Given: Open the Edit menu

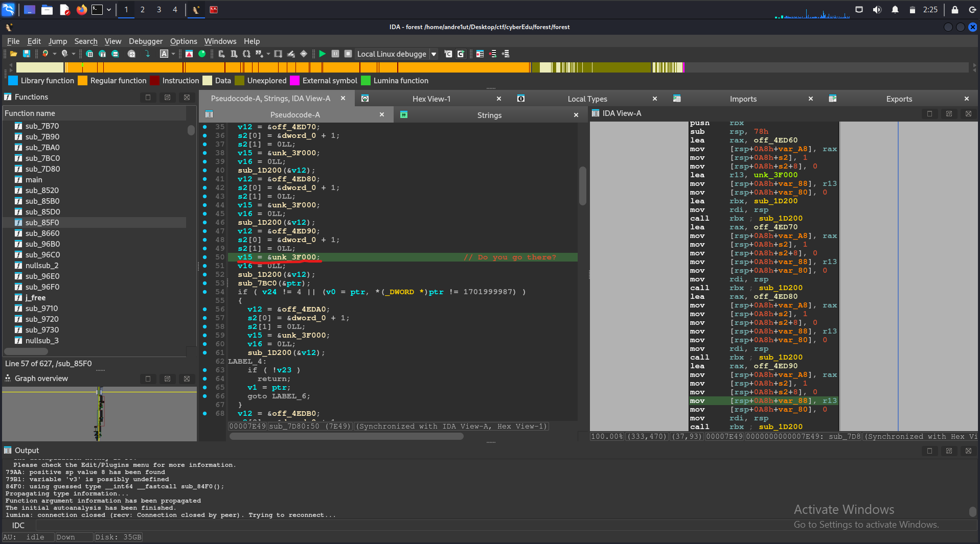Looking at the screenshot, I should tap(34, 41).
